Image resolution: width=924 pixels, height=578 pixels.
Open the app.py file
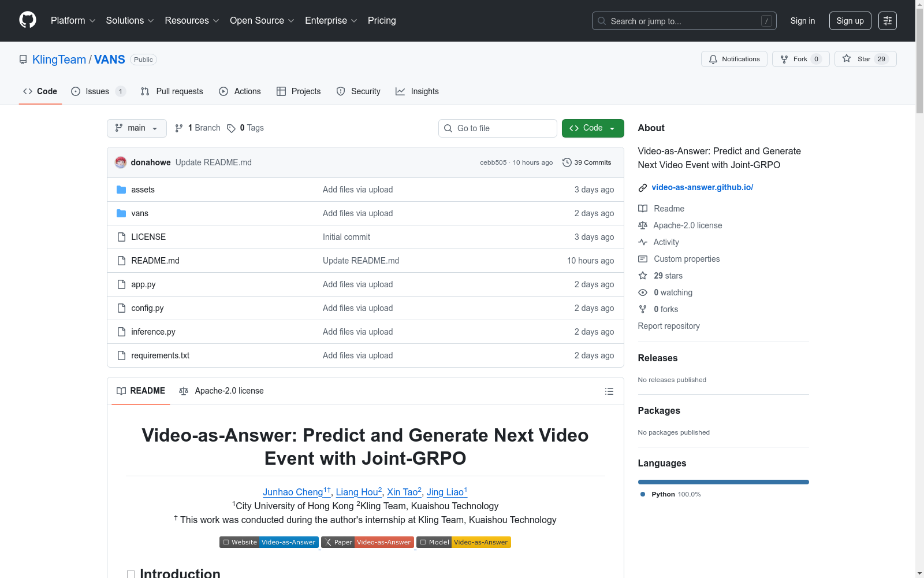pyautogui.click(x=143, y=284)
